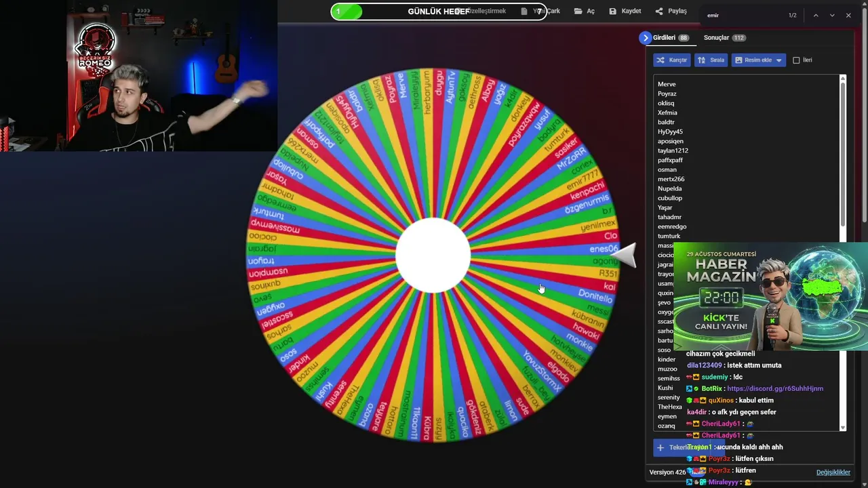Viewport: 868px width, 488px height.
Task: Share the wheel via Paylaş
Action: pos(671,12)
